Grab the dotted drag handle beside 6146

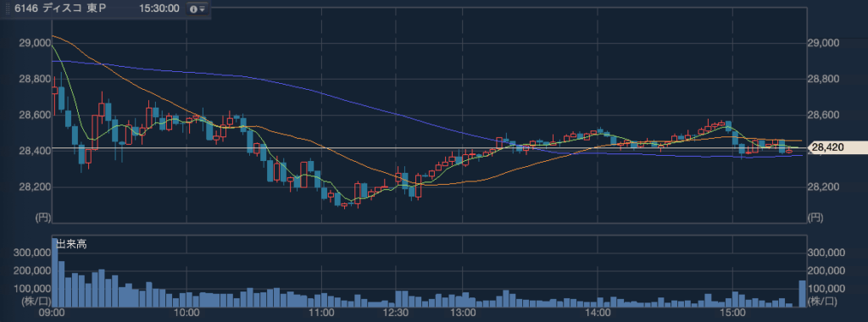(7, 8)
